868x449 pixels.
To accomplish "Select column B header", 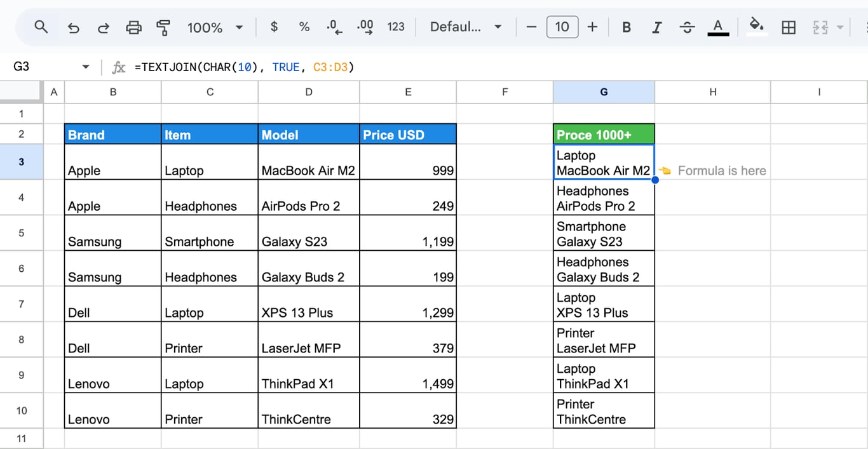I will [113, 92].
